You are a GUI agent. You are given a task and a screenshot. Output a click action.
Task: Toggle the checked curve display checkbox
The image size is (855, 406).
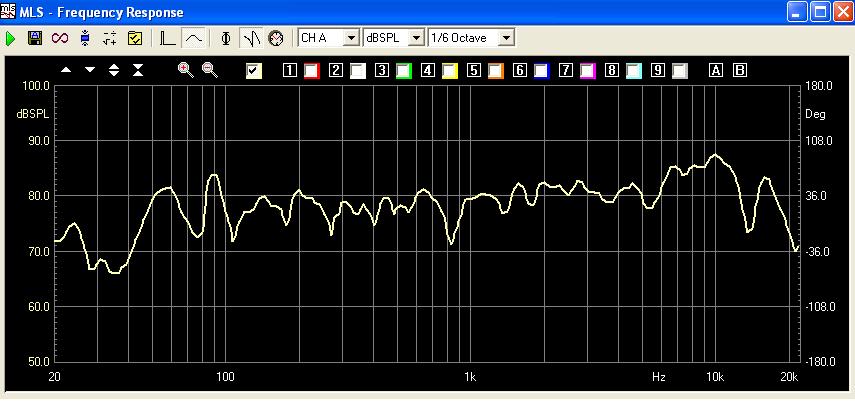coord(254,70)
